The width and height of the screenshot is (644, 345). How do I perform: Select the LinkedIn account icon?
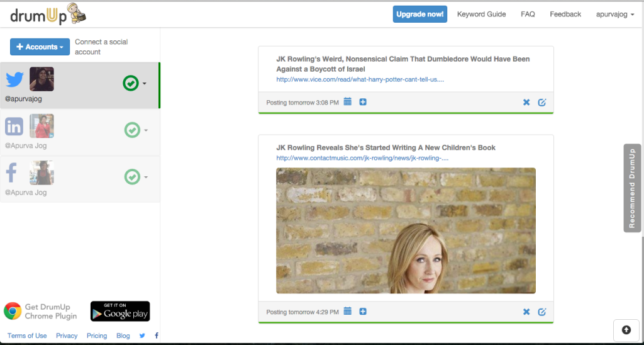14,127
